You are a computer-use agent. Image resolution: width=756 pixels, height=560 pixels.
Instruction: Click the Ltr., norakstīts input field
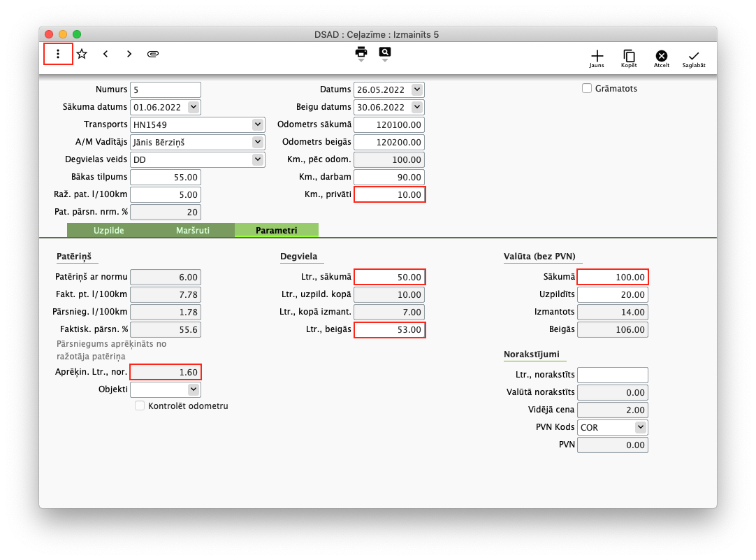pos(613,375)
